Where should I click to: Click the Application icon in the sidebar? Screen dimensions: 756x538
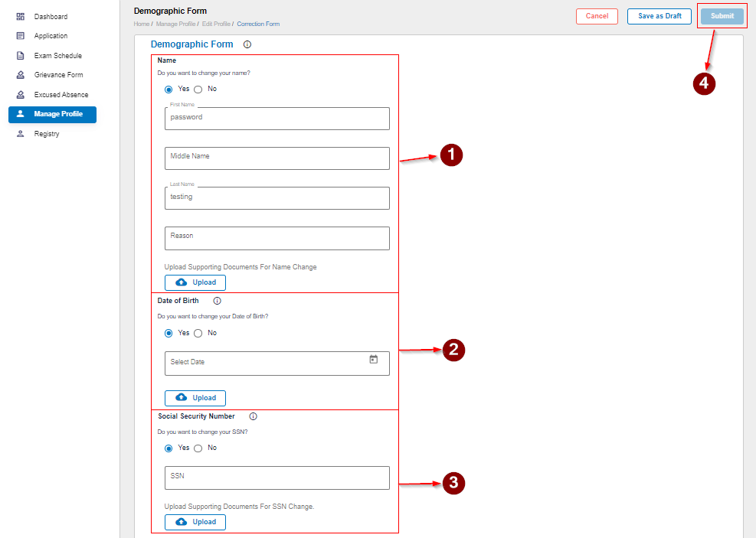20,35
